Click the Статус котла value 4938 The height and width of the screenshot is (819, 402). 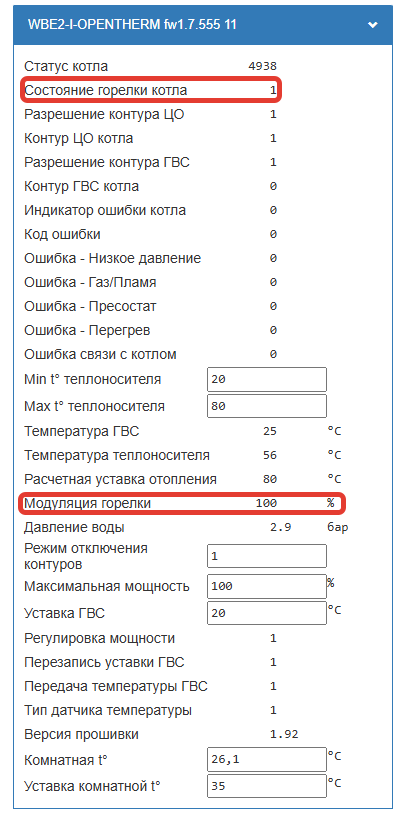262,66
